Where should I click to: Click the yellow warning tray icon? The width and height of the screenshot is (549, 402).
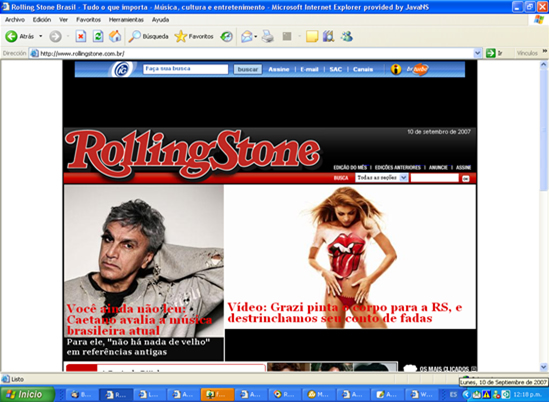(x=487, y=395)
